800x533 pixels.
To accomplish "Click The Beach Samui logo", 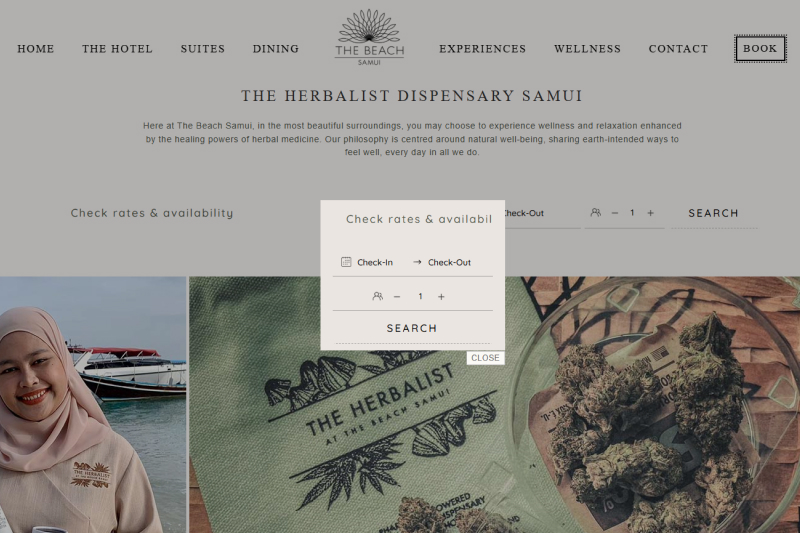I will (x=369, y=38).
